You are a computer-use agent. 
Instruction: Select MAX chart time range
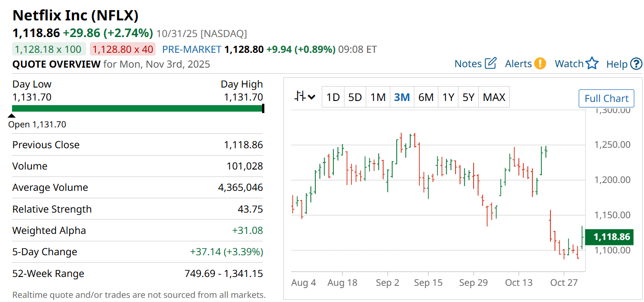tap(494, 97)
